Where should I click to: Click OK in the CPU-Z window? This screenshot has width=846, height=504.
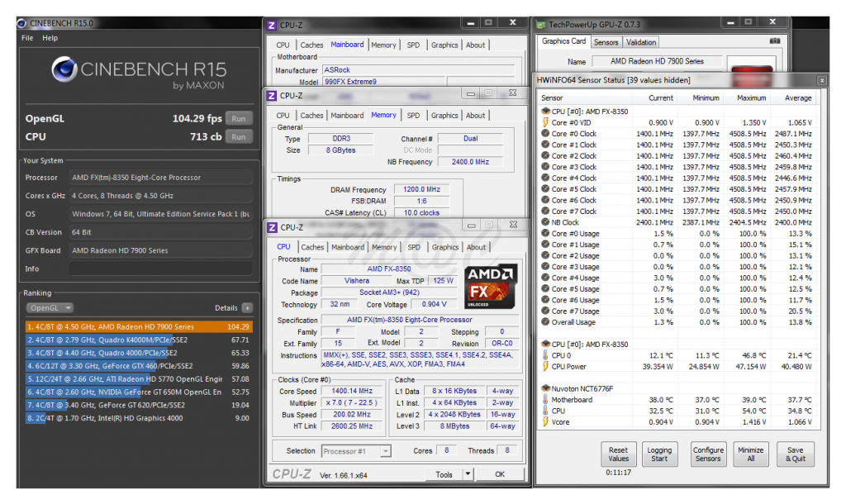point(500,474)
